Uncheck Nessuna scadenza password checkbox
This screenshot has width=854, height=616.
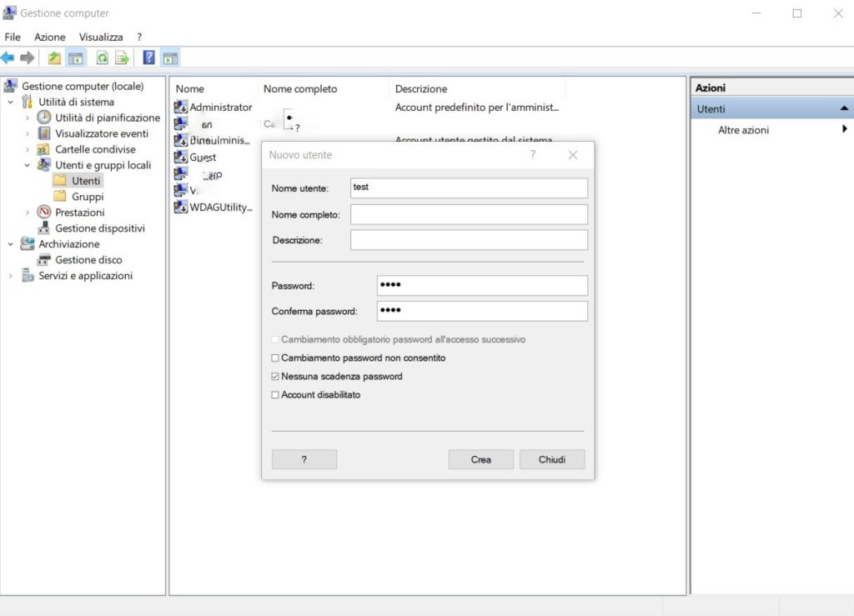[x=275, y=377]
